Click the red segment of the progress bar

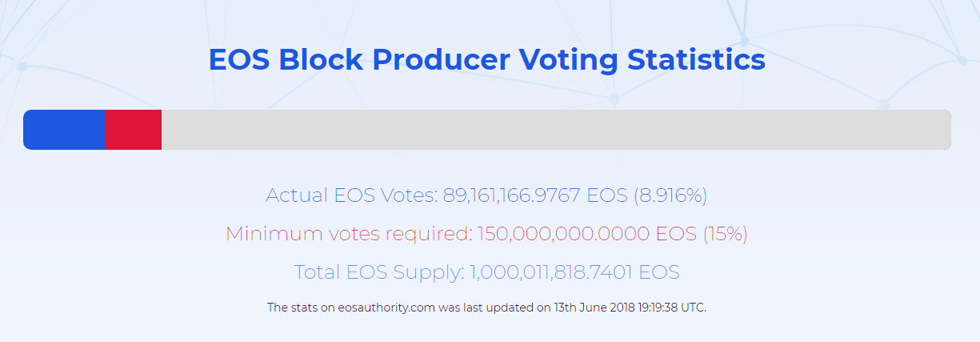pyautogui.click(x=134, y=130)
